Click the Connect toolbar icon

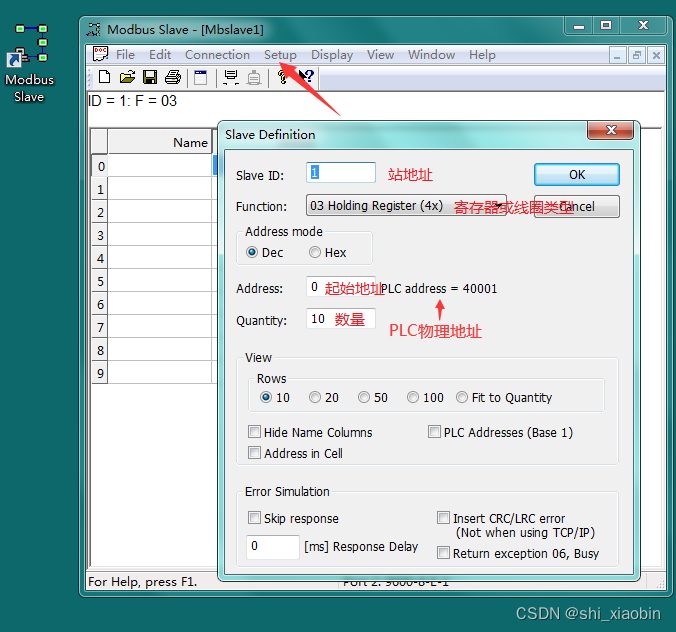click(231, 77)
